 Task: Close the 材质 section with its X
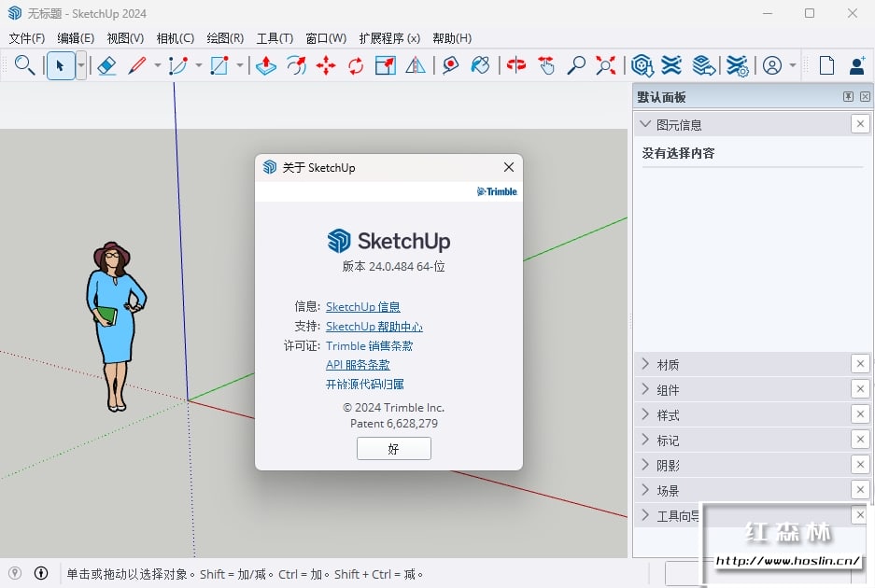point(860,364)
